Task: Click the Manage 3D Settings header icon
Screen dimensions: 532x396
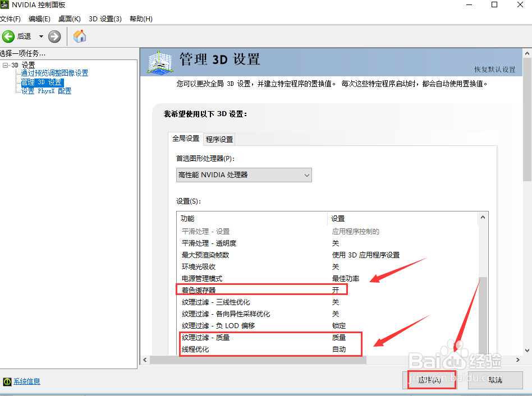Action: (160, 62)
